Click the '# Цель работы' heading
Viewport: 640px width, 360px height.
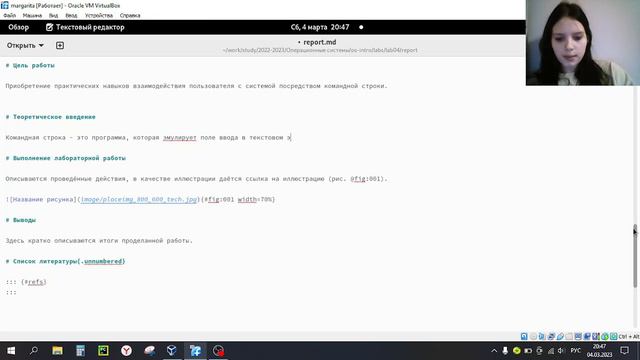pyautogui.click(x=30, y=65)
